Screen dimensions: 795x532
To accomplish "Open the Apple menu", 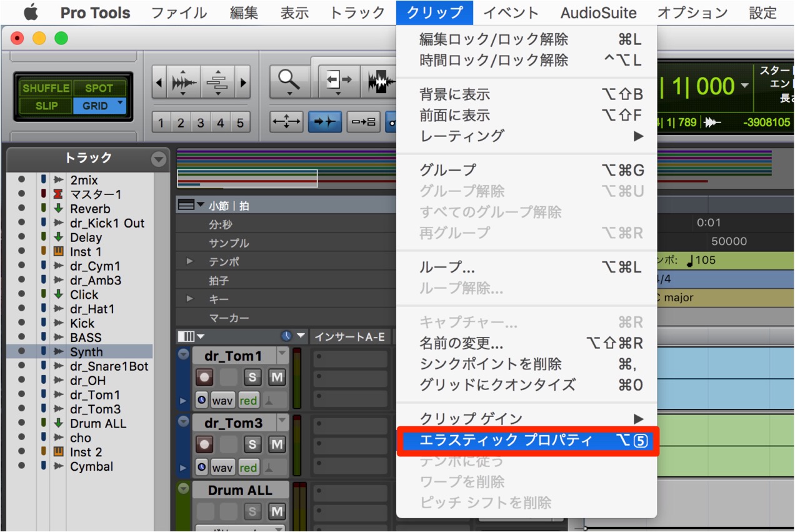I will 29,13.
